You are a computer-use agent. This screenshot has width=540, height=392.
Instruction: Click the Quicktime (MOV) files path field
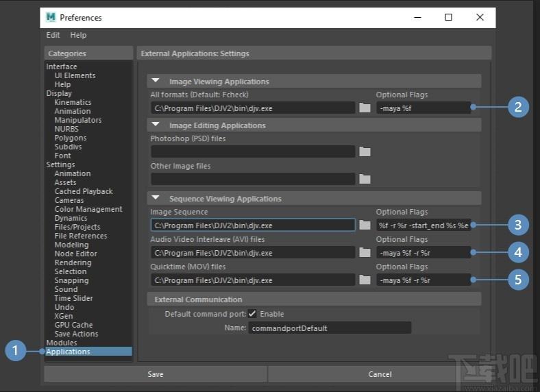coord(253,280)
